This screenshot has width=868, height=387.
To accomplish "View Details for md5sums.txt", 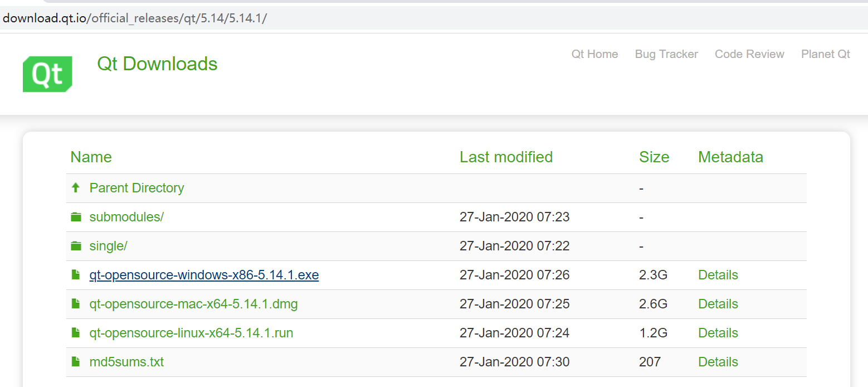I will coord(718,362).
